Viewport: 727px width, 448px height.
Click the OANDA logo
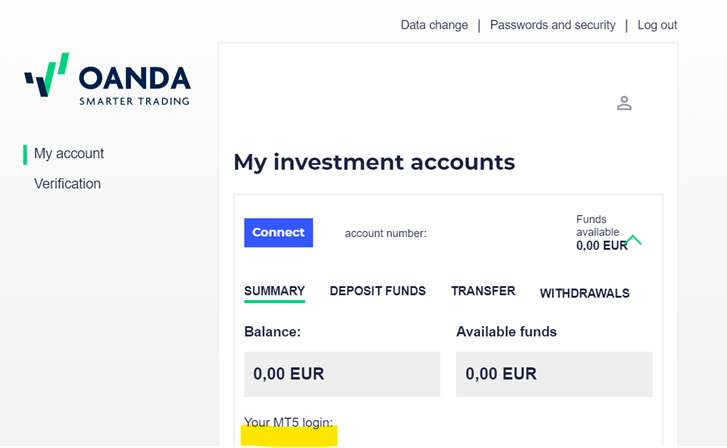coord(107,79)
